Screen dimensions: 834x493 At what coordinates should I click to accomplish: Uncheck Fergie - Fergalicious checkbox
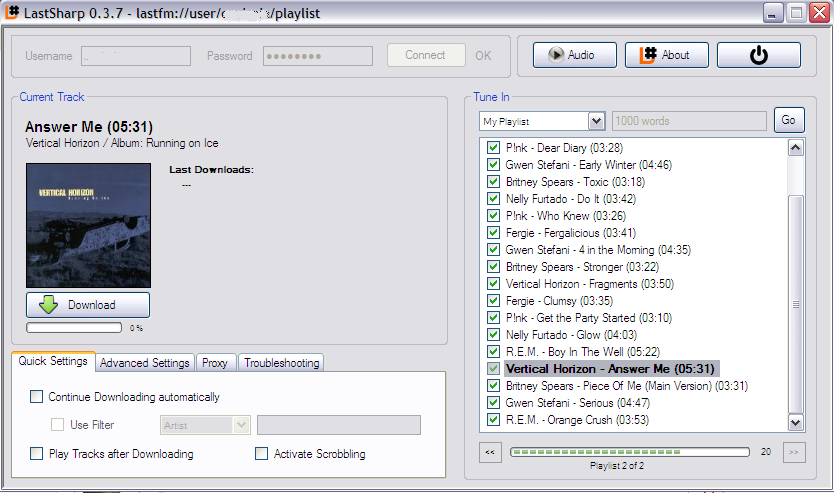(x=494, y=232)
